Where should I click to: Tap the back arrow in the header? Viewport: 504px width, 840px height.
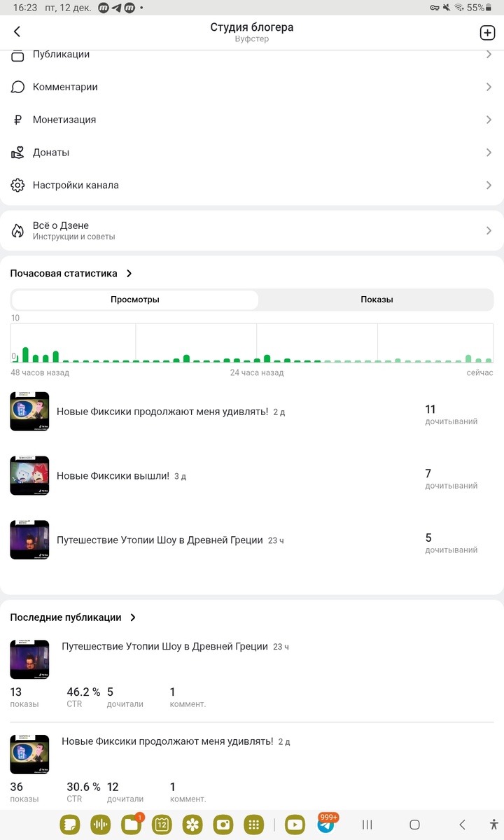pos(17,31)
